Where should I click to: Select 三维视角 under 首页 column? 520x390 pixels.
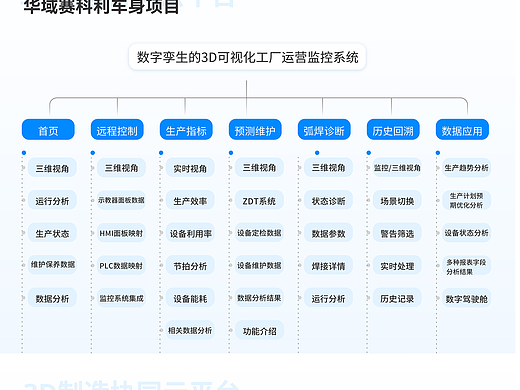[x=52, y=168]
